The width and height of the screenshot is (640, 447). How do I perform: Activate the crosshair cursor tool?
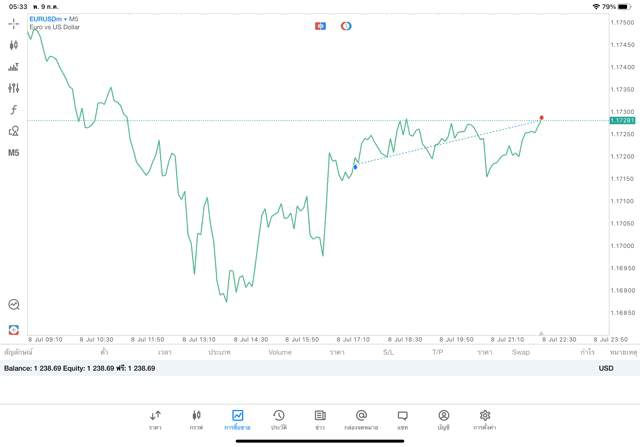tap(14, 23)
